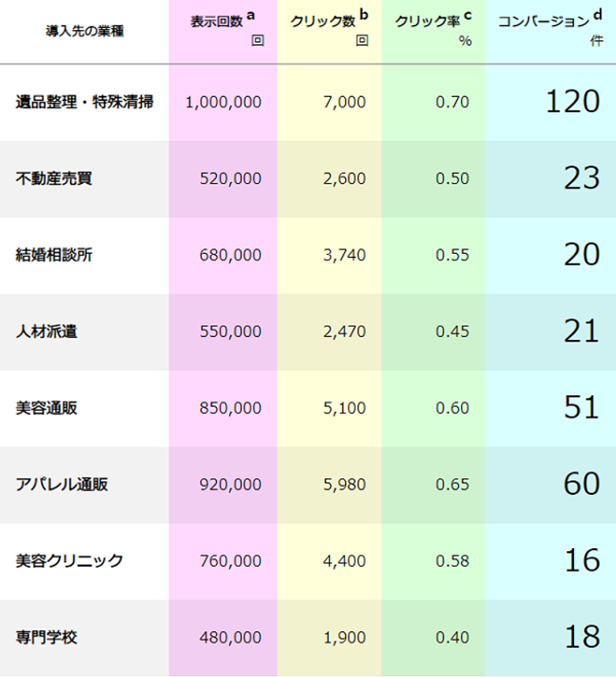This screenshot has height=677, width=616.
Task: Select the 結婚相談所 row label
Action: coord(54,255)
